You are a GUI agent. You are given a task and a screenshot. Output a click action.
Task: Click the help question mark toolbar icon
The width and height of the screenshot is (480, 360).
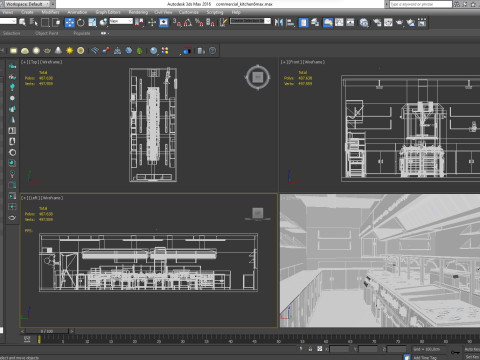pyautogui.click(x=212, y=51)
